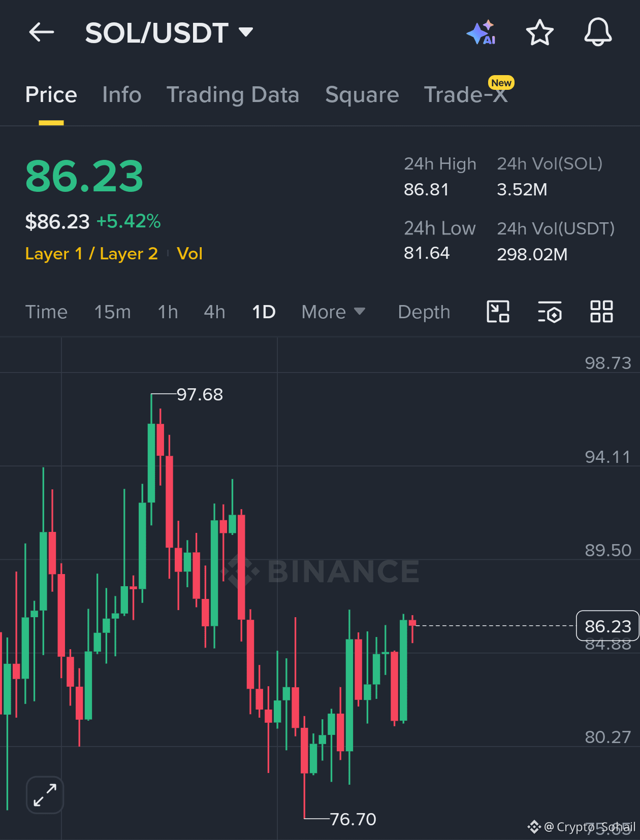Open the Trade-X tab

coord(466,95)
